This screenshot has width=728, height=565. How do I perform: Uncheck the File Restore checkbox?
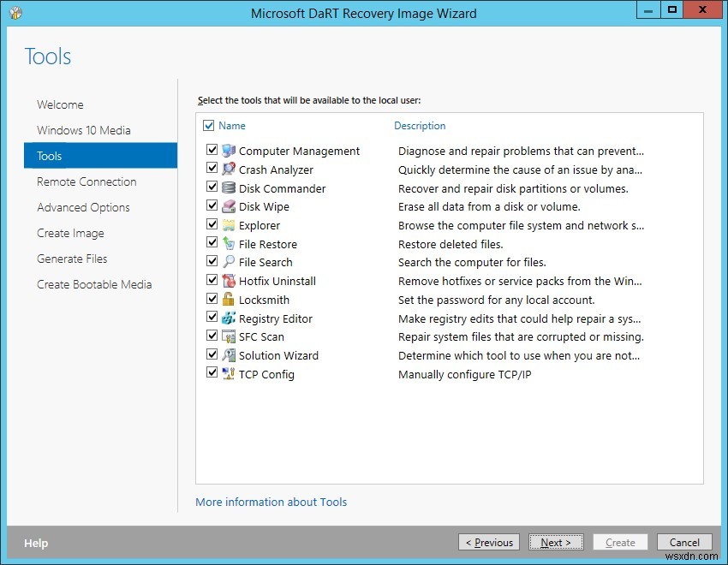212,242
